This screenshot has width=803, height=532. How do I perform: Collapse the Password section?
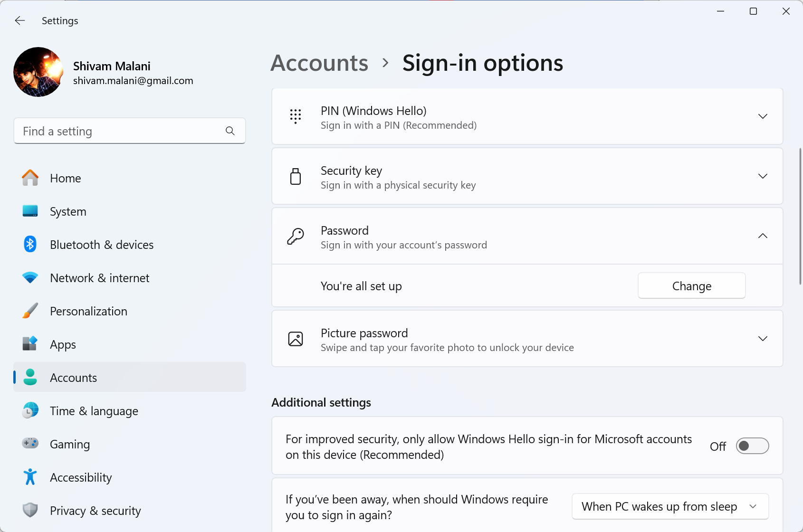coord(763,236)
